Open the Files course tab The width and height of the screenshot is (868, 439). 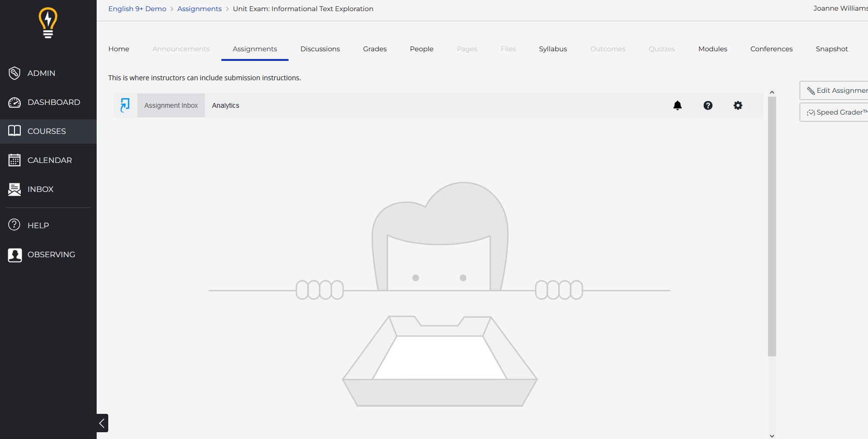pos(508,49)
